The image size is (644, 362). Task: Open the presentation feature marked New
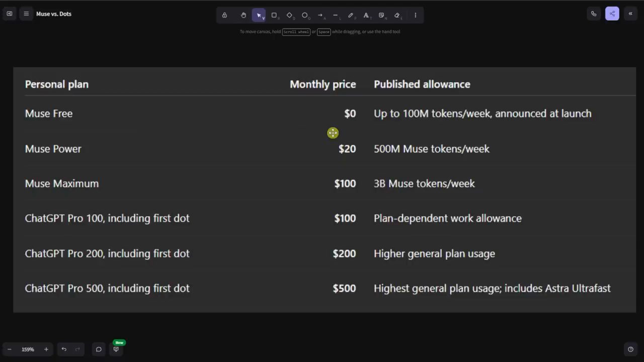click(116, 349)
